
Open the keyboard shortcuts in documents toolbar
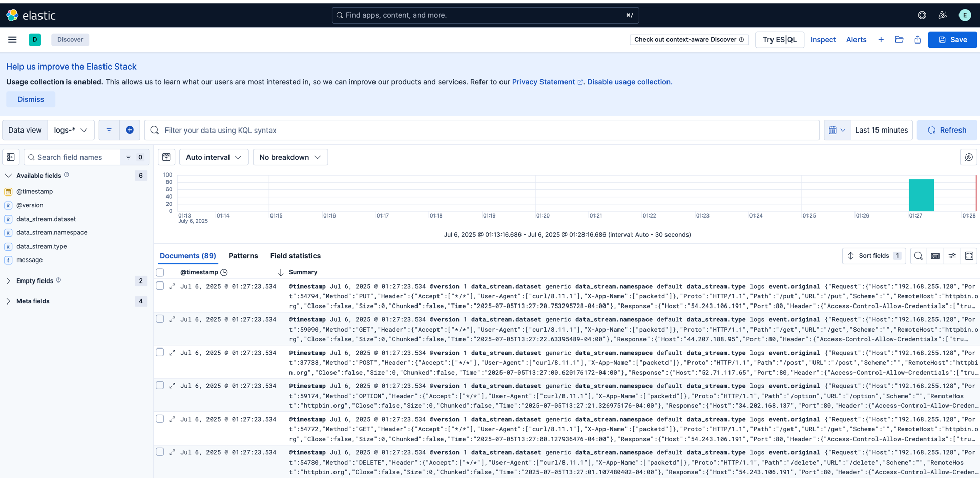(935, 256)
